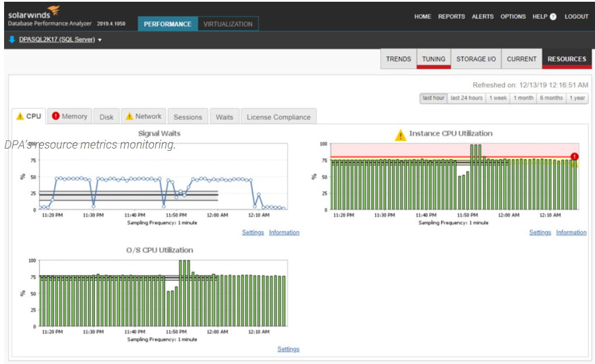Click the Help question mark icon
The width and height of the screenshot is (595, 364).
click(553, 17)
